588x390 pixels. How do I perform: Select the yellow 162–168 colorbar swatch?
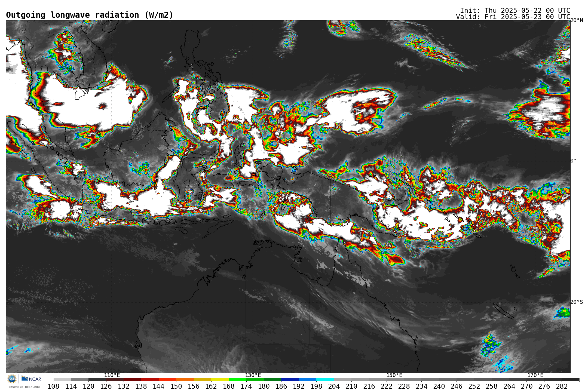click(x=220, y=379)
